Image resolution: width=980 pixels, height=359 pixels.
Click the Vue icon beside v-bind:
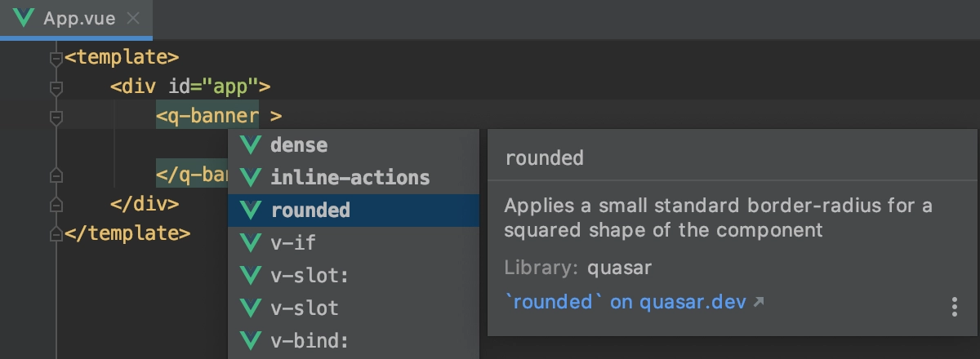250,341
